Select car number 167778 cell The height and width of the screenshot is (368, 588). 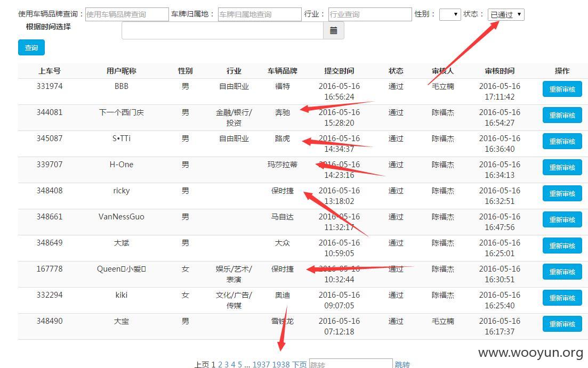click(50, 269)
